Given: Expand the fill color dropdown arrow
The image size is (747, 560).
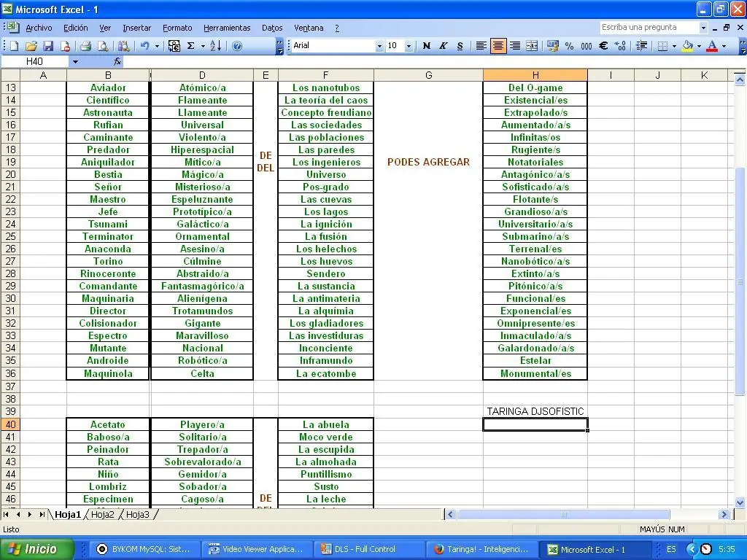Looking at the screenshot, I should 700,46.
